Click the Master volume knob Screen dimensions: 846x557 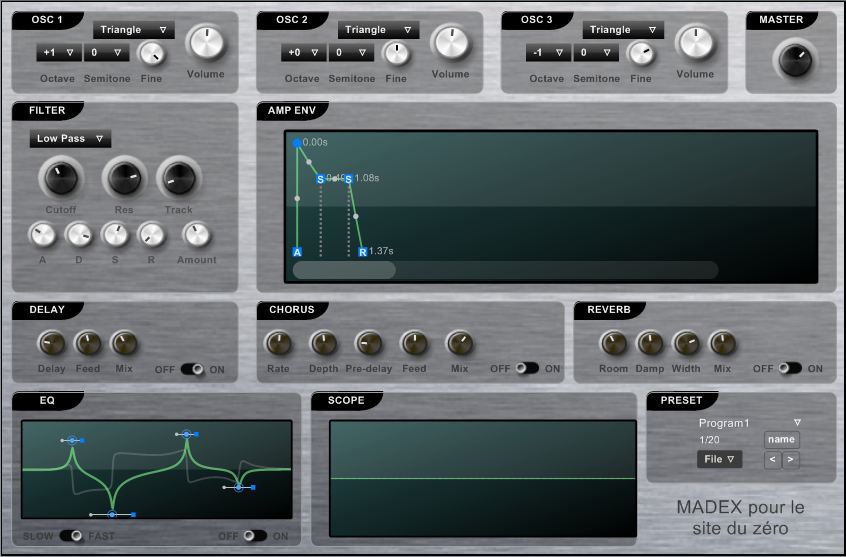pos(793,61)
